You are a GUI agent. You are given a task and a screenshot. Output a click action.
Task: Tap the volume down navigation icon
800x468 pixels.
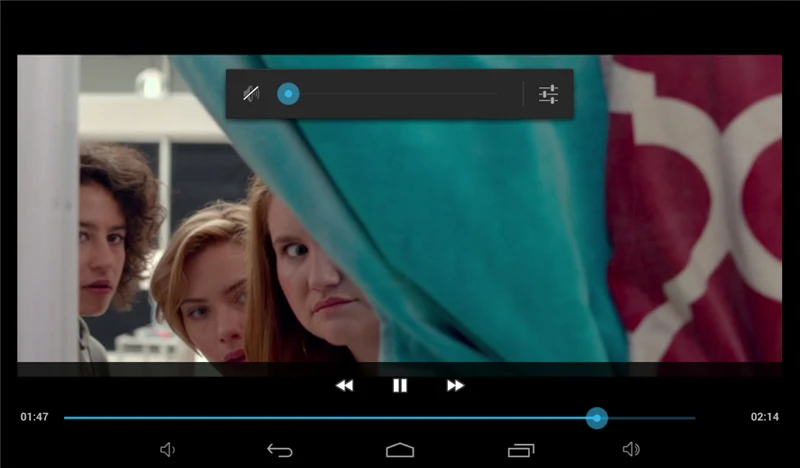167,450
